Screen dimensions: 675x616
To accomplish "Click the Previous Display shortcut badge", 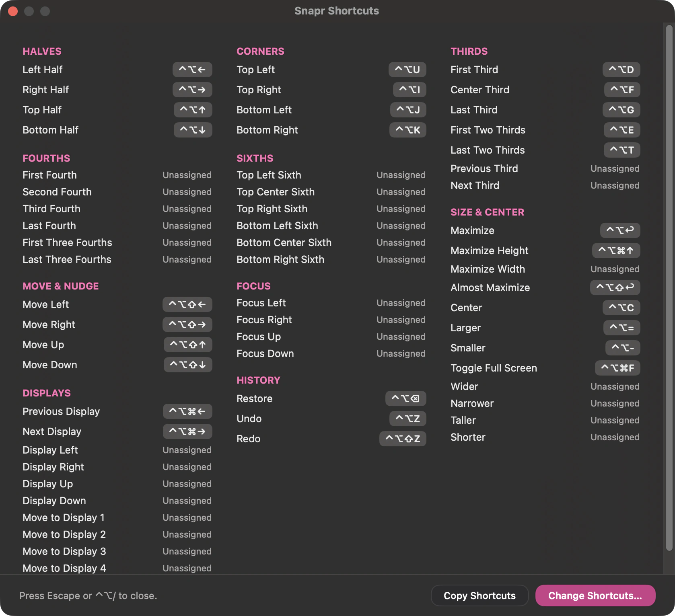I will tap(187, 411).
